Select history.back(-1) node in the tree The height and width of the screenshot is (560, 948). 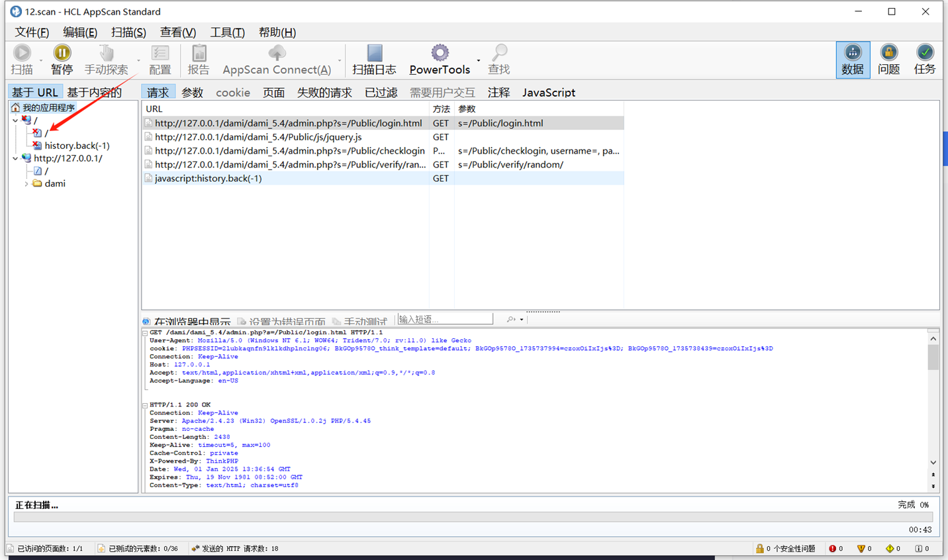pos(77,146)
